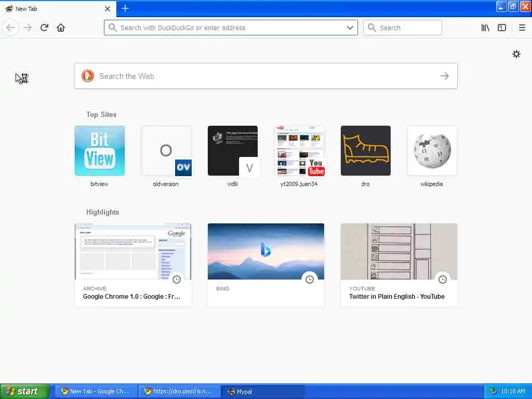Reload the current page
The width and height of the screenshot is (532, 399).
pyautogui.click(x=44, y=28)
